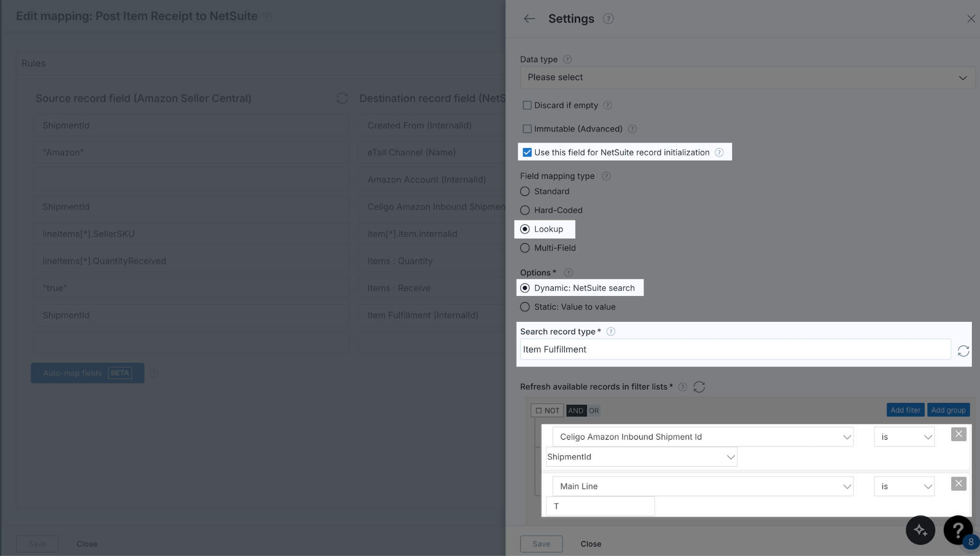The image size is (980, 556).
Task: Click Items : Quantity destination field
Action: [x=432, y=261]
